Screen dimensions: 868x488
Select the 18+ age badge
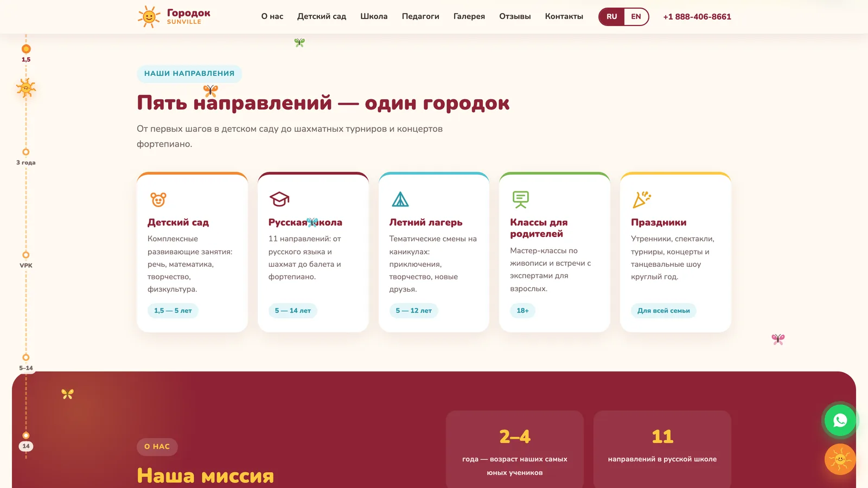tap(522, 311)
